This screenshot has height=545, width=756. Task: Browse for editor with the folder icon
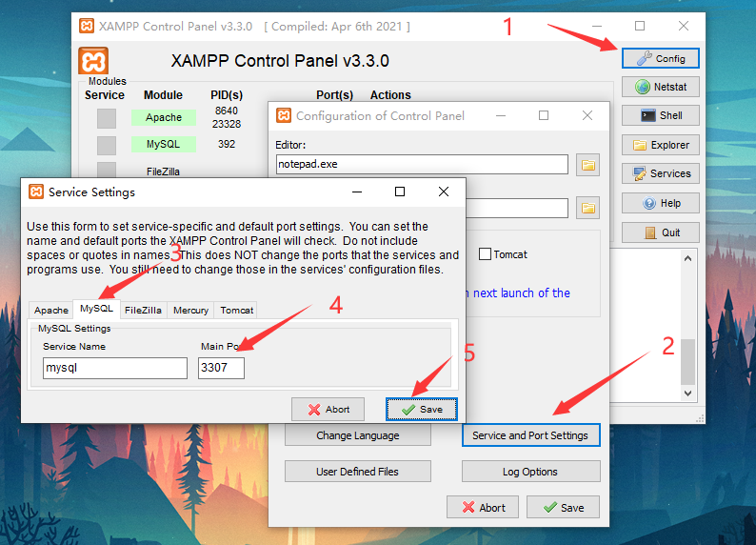(587, 165)
